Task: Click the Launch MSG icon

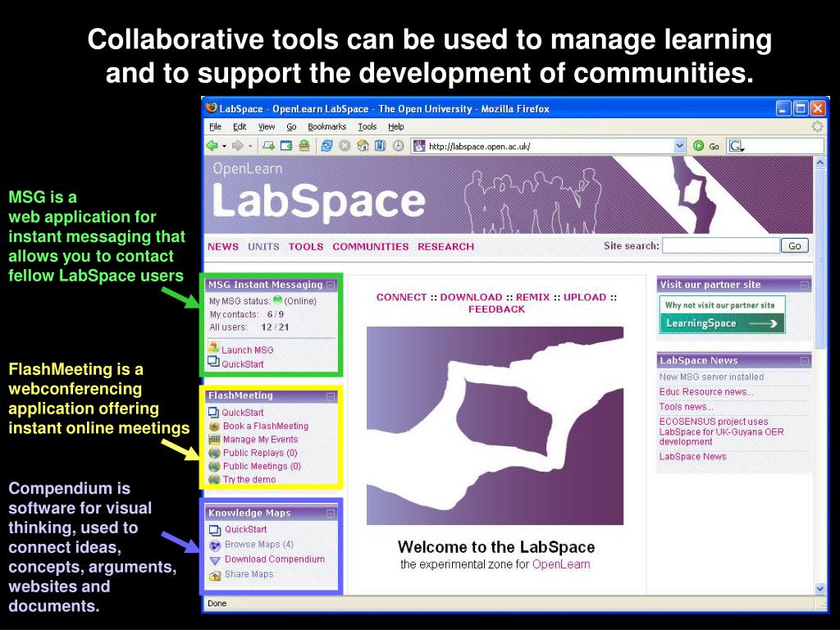Action: pos(213,348)
